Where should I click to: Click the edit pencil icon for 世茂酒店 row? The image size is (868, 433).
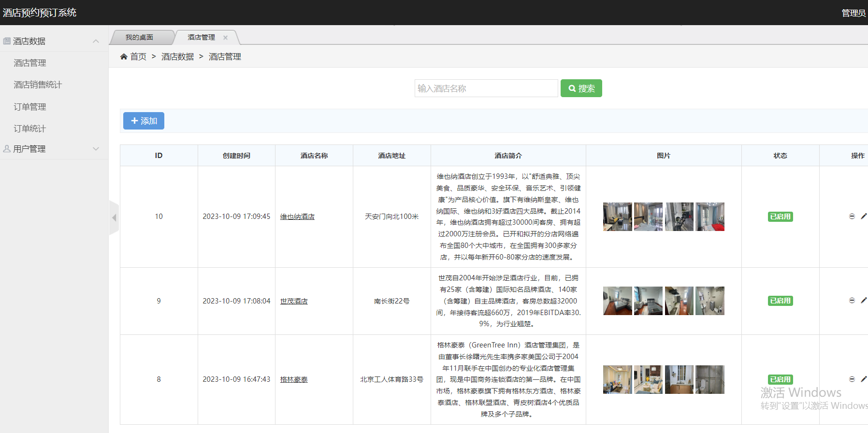pos(864,301)
